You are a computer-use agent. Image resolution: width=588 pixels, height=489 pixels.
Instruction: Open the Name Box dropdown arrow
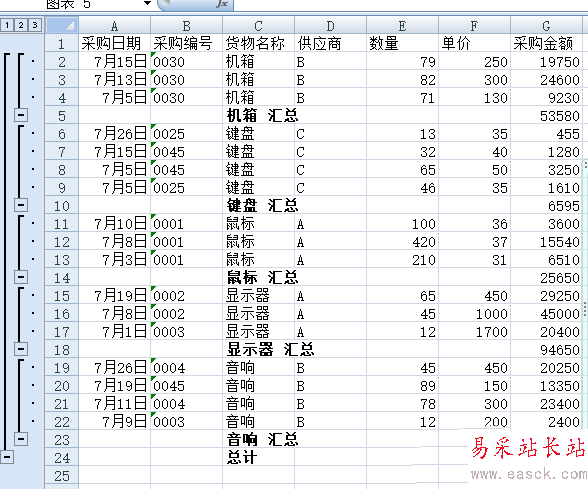(147, 3)
